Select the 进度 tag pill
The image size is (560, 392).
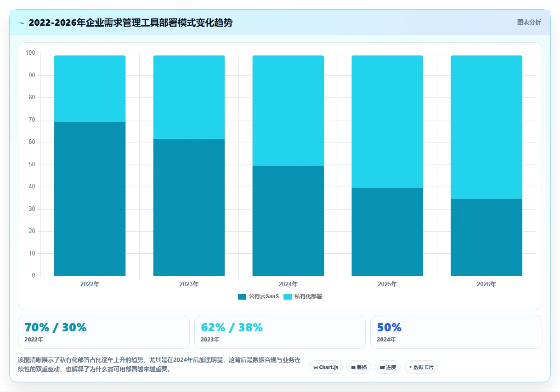point(388,367)
